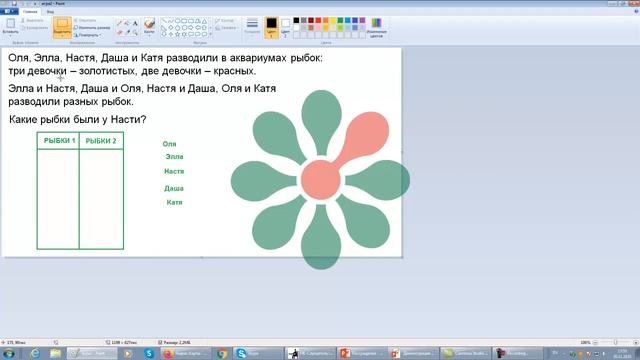Pick the black palette swatch
This screenshot has height=360, width=640.
tap(296, 20)
